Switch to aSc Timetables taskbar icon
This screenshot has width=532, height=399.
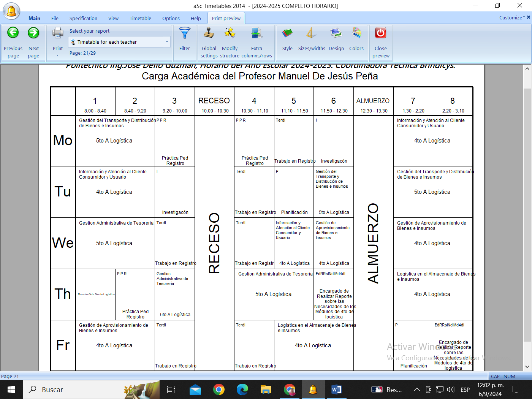pos(313,389)
